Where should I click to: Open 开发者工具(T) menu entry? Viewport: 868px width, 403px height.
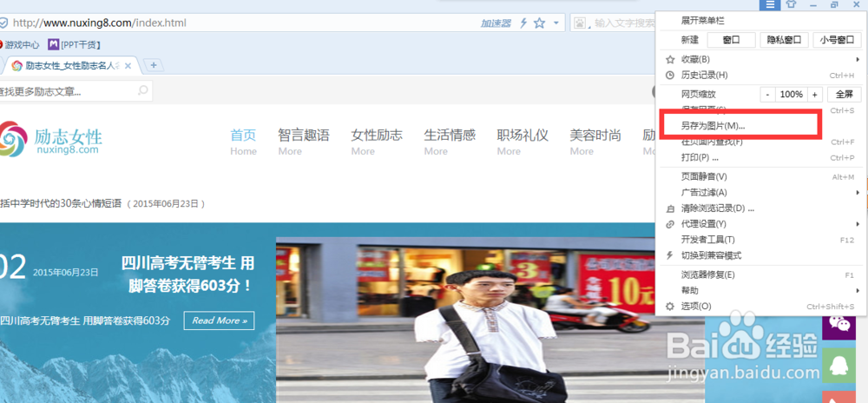762,240
